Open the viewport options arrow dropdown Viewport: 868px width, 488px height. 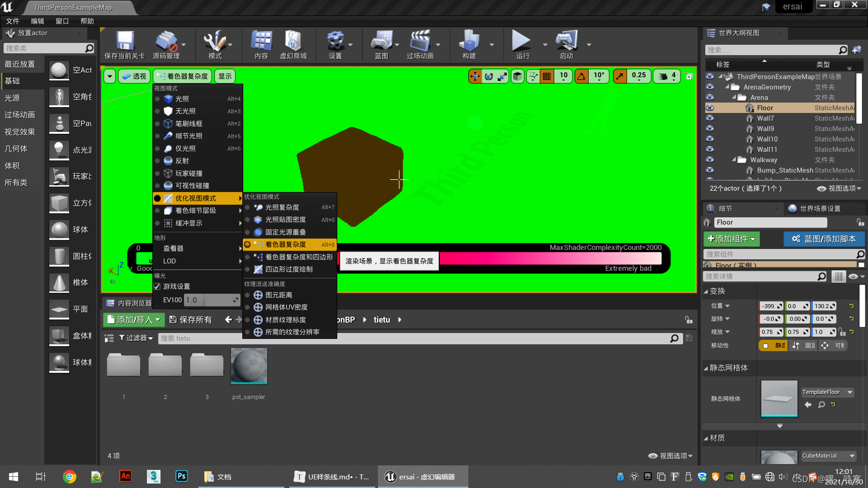pyautogui.click(x=110, y=76)
